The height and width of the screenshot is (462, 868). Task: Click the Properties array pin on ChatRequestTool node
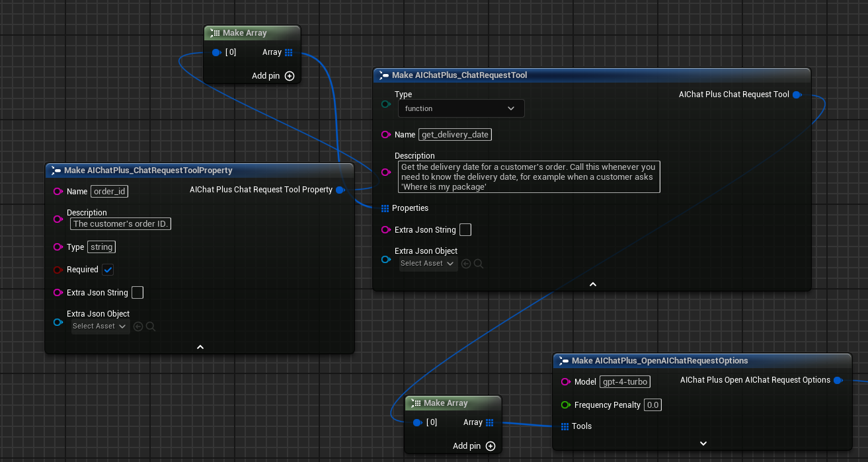tap(385, 208)
